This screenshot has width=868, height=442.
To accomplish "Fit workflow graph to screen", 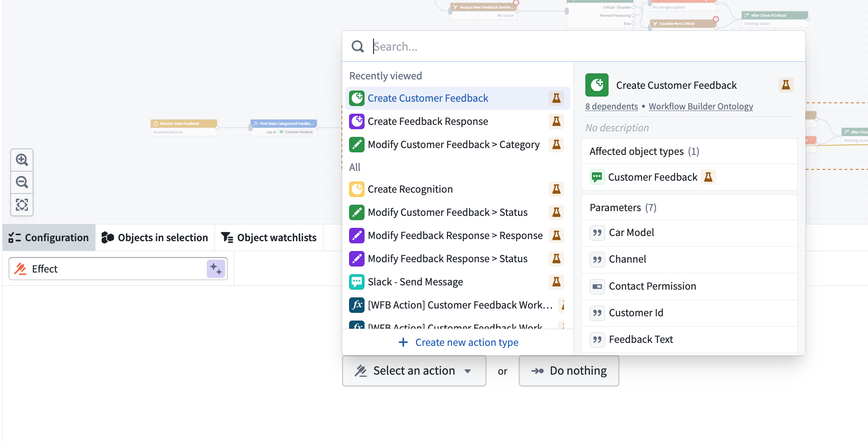I will pos(22,205).
